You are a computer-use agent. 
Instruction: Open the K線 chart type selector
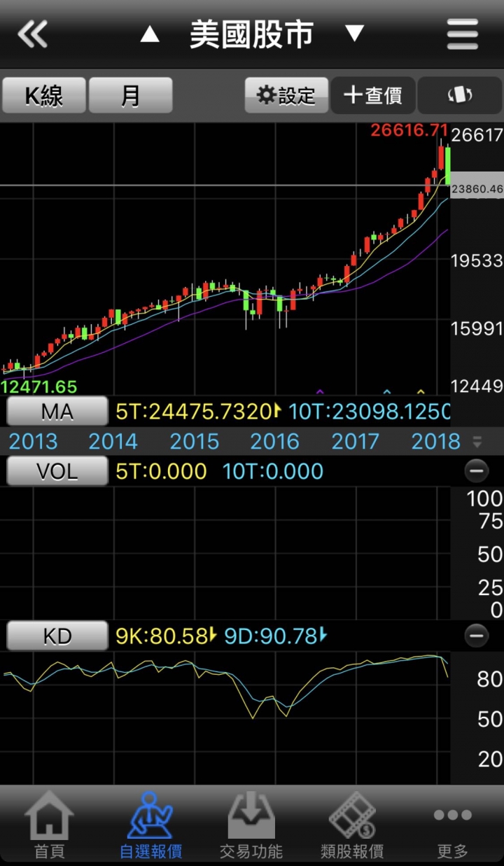pos(44,95)
